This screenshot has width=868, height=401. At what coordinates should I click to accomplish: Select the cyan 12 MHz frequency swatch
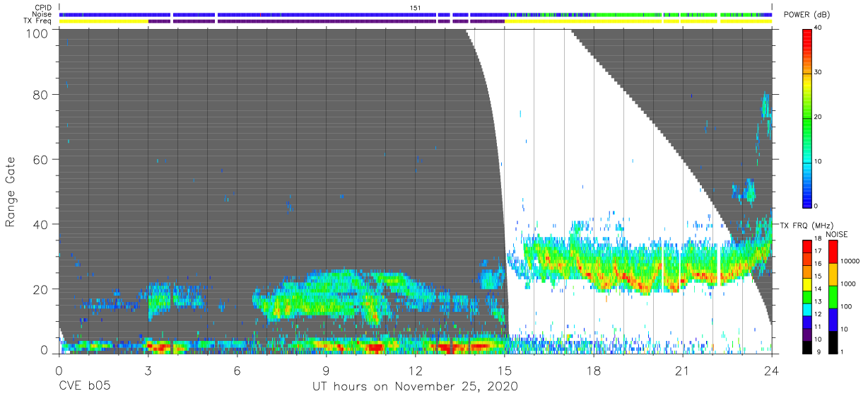click(x=807, y=310)
